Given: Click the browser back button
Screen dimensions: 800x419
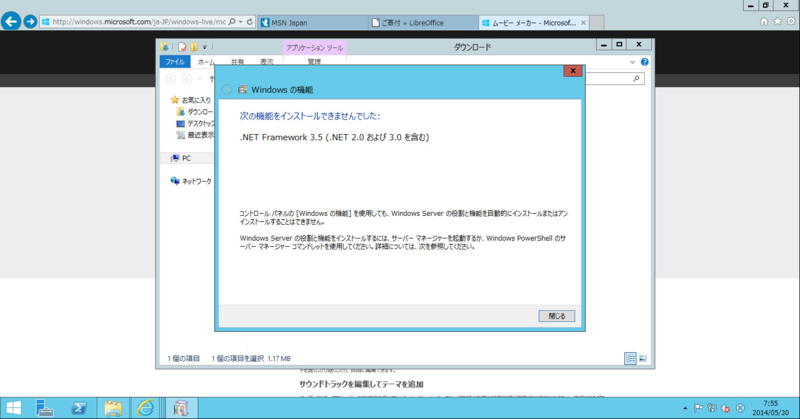Looking at the screenshot, I should pyautogui.click(x=11, y=21).
